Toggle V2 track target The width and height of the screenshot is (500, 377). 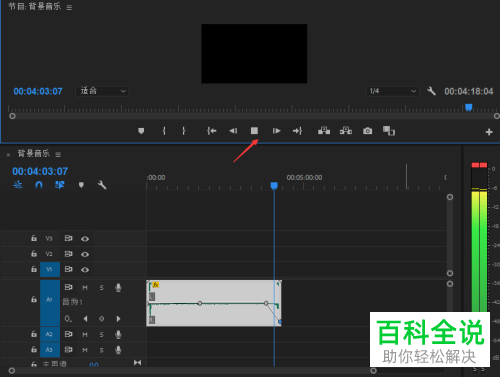point(49,254)
